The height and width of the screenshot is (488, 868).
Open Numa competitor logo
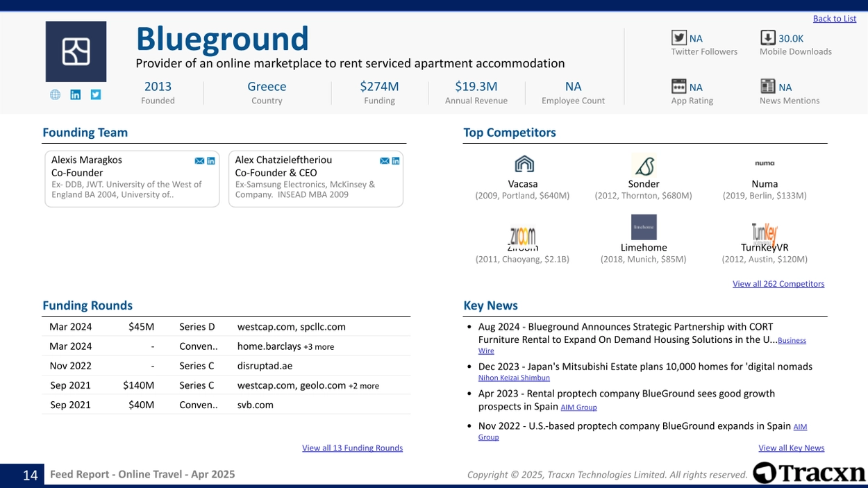[x=765, y=163]
